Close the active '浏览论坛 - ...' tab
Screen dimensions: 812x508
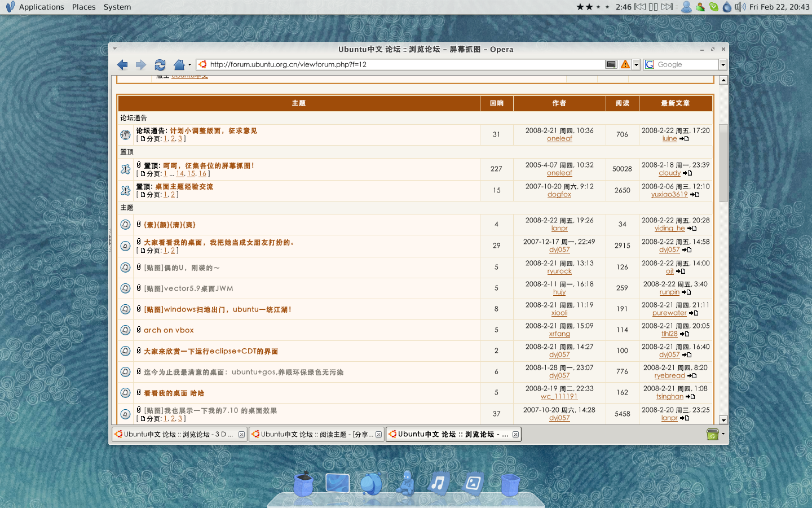[515, 435]
